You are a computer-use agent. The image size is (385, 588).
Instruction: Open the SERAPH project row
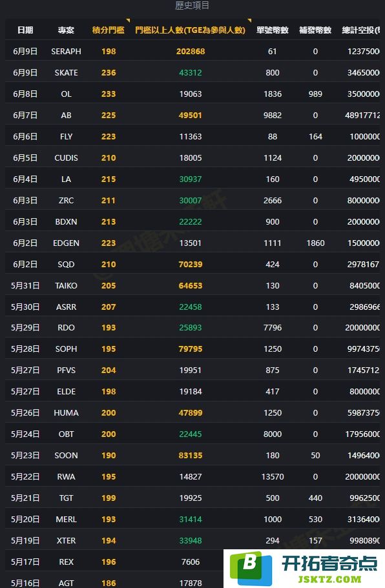pyautogui.click(x=192, y=51)
